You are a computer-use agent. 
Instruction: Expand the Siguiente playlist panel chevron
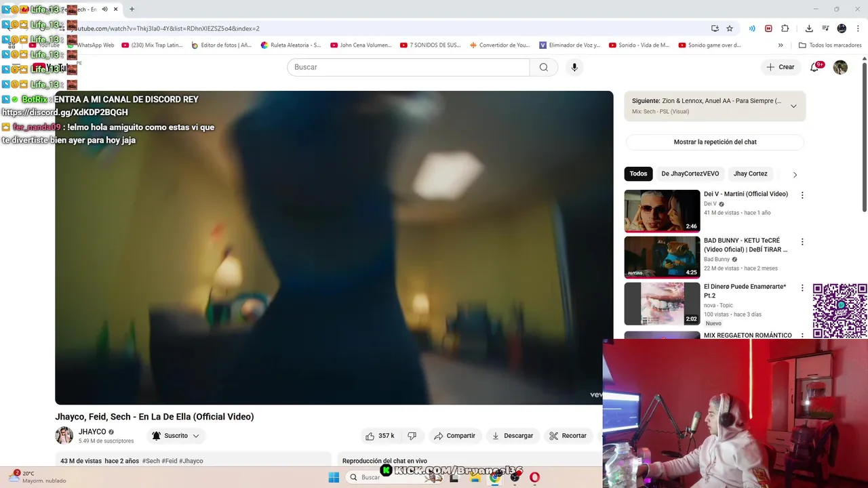tap(793, 106)
